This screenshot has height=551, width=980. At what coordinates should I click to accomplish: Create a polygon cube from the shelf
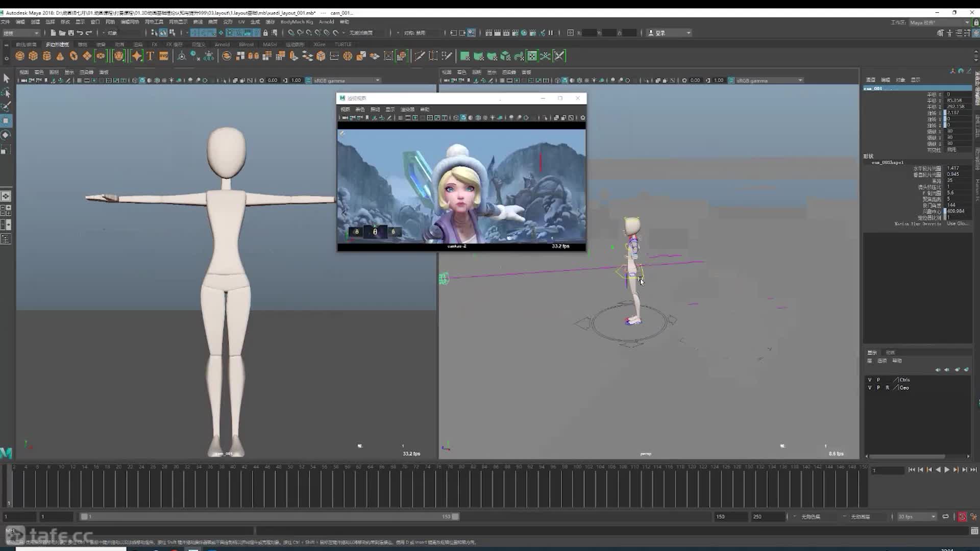point(33,56)
